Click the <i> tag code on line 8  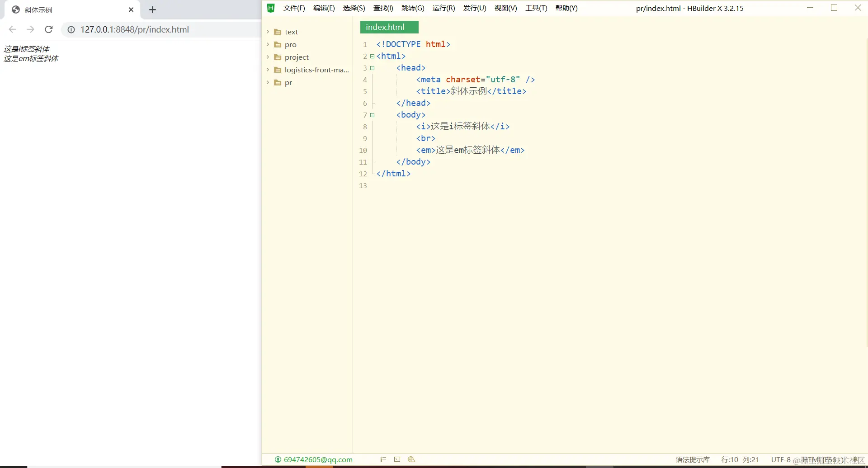(x=463, y=127)
